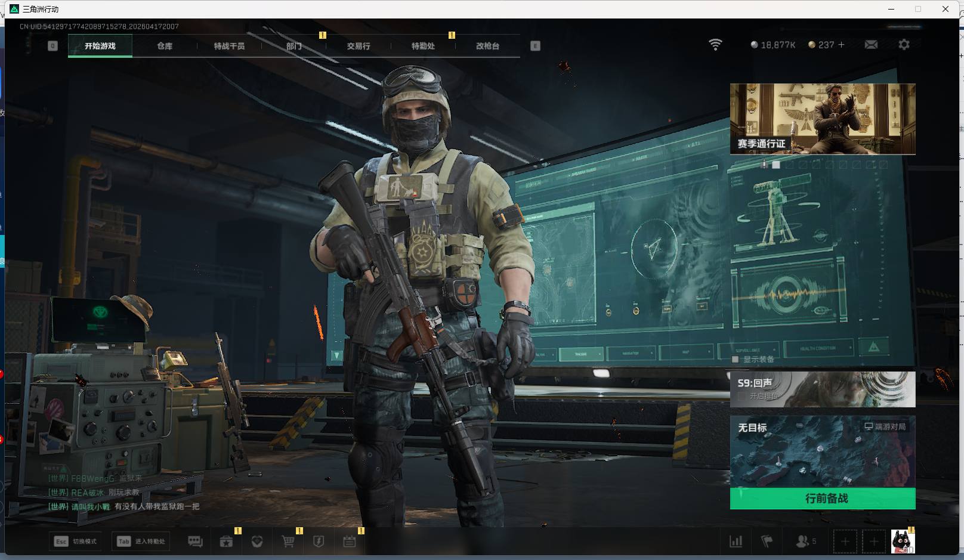Open the star briefcase icon

pos(226,542)
